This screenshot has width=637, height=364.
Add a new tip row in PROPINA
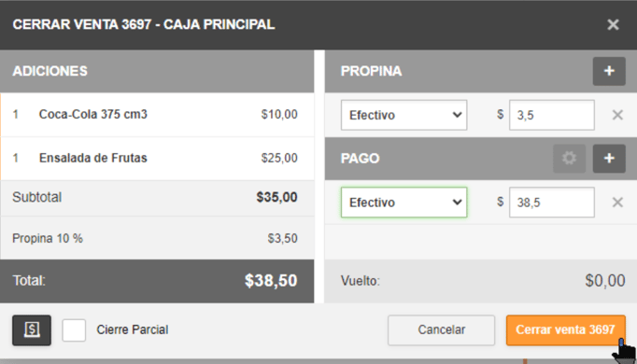609,71
